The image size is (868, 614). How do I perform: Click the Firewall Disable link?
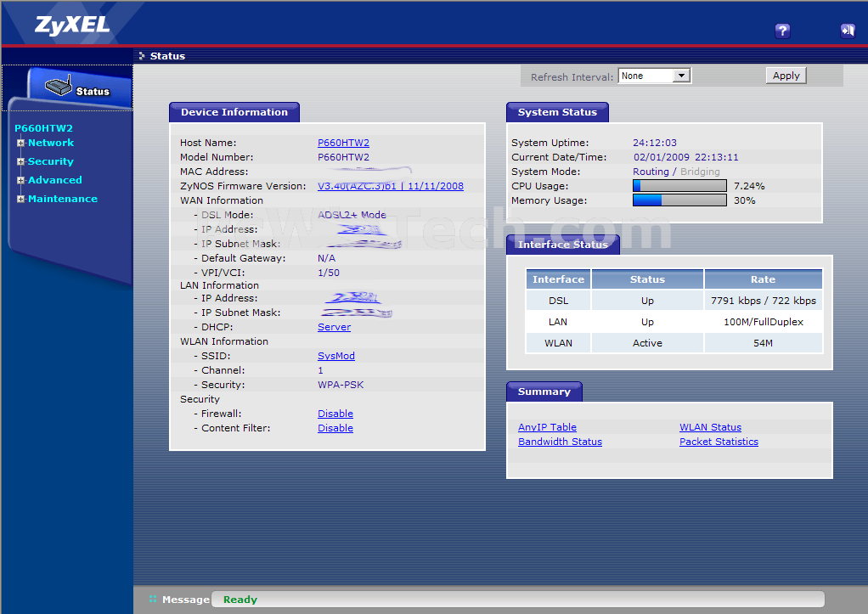coord(335,414)
